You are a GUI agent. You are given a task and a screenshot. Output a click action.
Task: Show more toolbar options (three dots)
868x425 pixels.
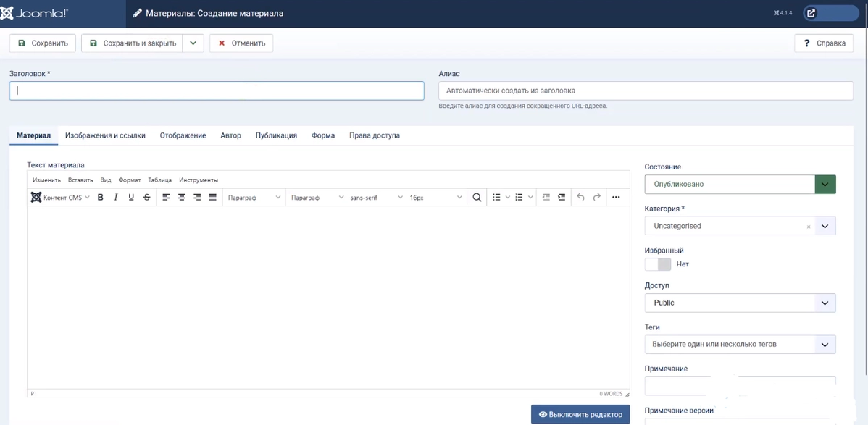point(616,198)
